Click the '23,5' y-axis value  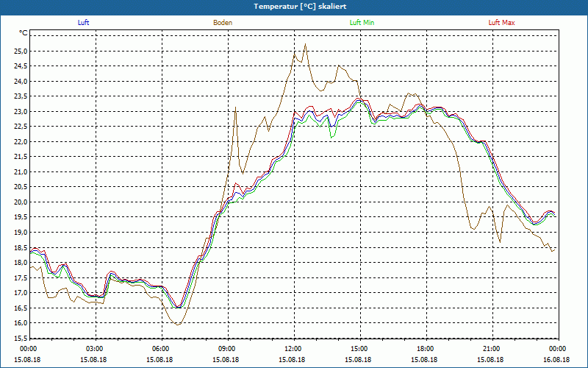[x=21, y=96]
